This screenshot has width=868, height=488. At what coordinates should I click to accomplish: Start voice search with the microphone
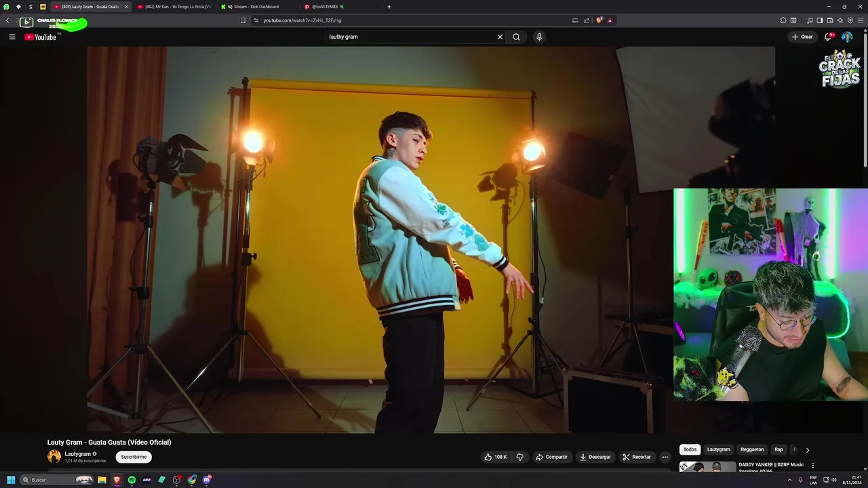click(x=539, y=37)
